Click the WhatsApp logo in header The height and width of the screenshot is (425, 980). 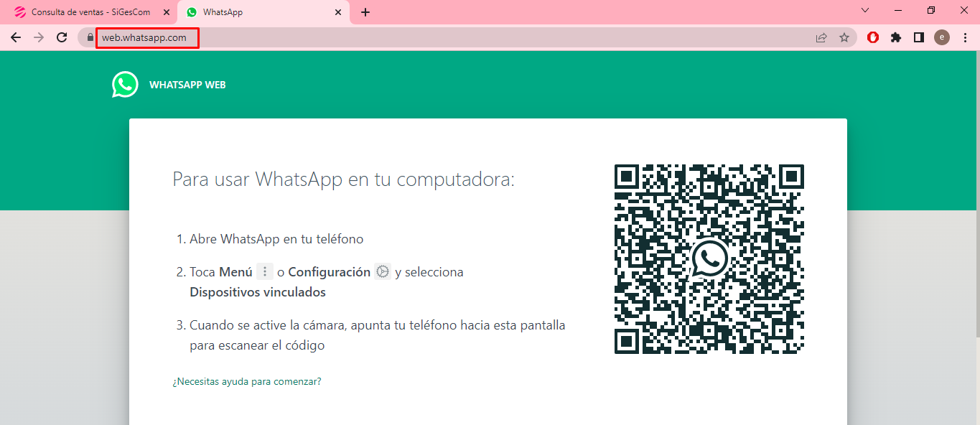coord(125,85)
